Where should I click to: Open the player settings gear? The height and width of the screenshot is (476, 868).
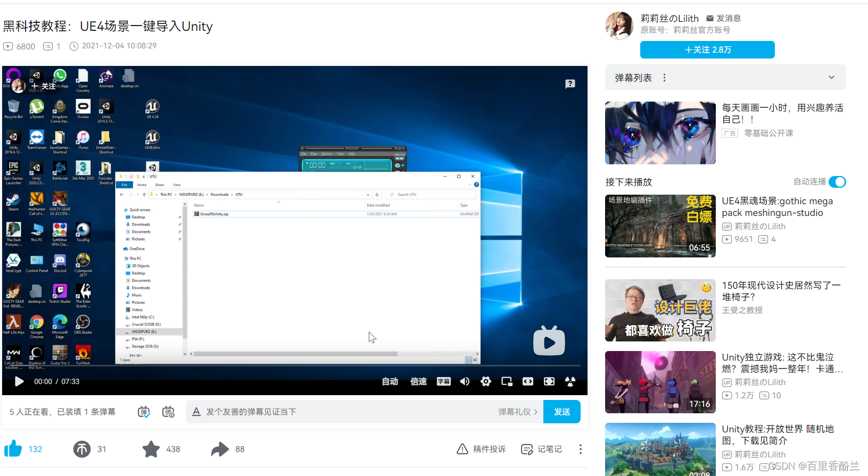point(486,381)
